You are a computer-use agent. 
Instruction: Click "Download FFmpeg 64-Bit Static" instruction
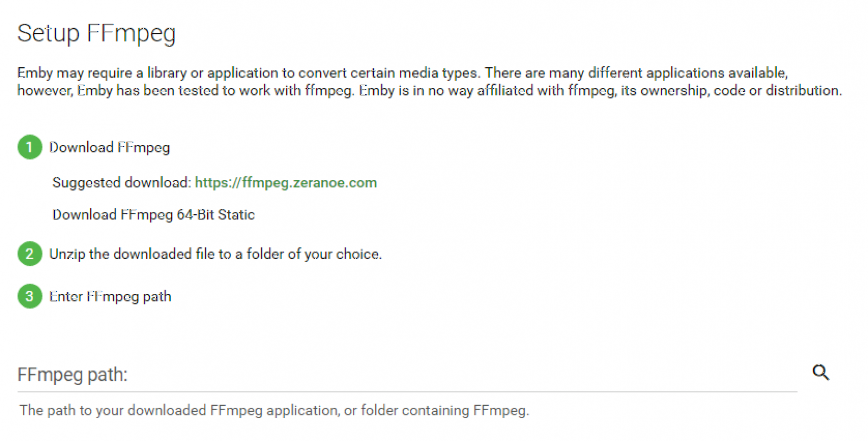point(154,215)
